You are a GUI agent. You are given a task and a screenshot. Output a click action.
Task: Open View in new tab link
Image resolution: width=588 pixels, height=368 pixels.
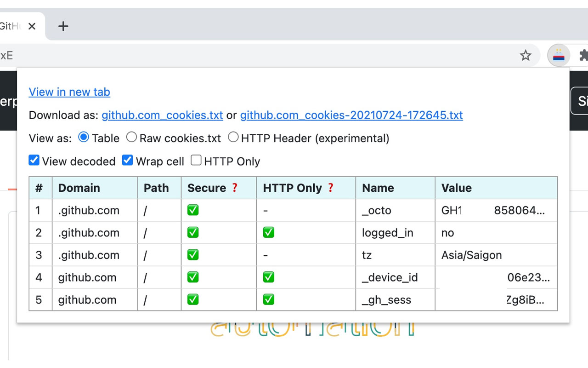(x=69, y=92)
